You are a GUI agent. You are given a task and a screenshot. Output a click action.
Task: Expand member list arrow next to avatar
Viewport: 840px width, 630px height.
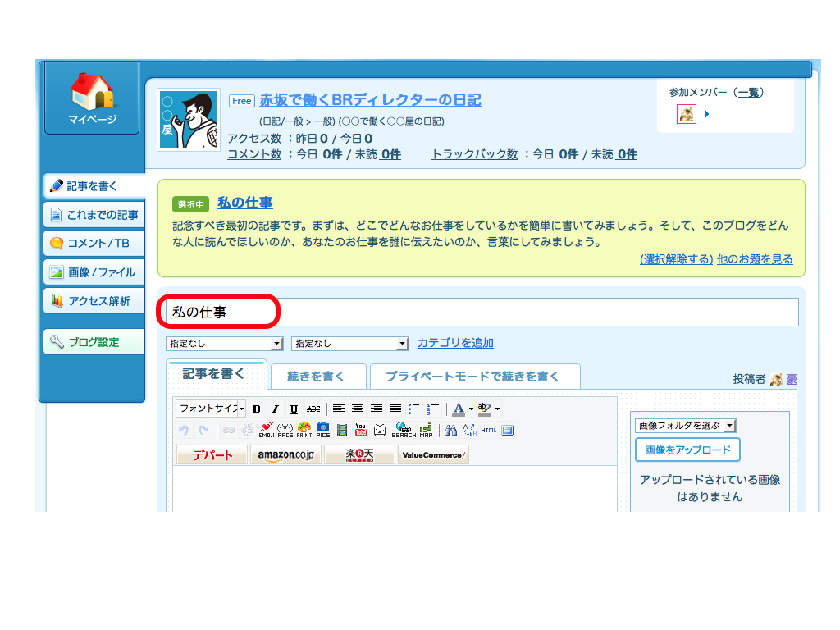pos(707,114)
